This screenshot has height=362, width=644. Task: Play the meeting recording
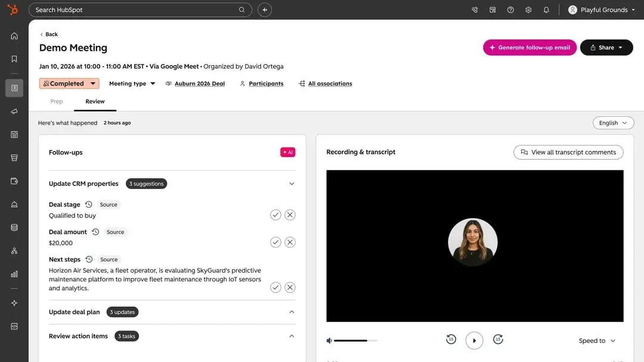tap(474, 341)
